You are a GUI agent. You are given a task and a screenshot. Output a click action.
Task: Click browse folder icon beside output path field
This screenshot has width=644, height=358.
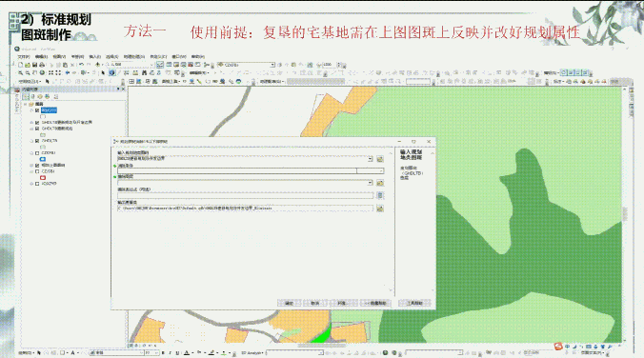[x=380, y=209]
